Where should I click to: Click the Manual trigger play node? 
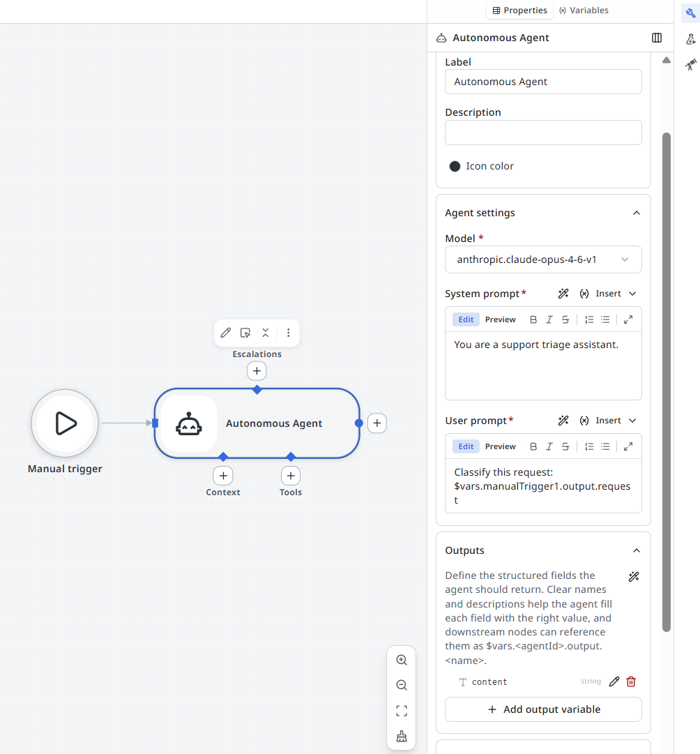65,423
